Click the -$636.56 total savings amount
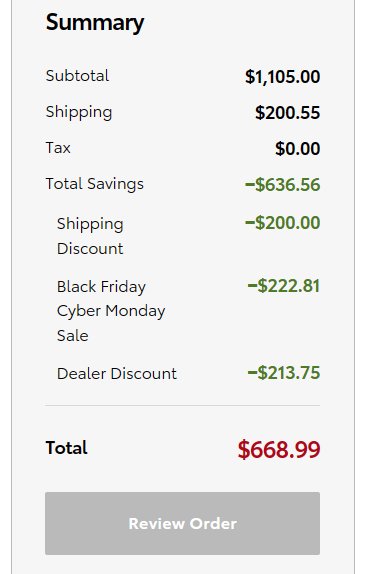369x574 pixels. pyautogui.click(x=283, y=184)
